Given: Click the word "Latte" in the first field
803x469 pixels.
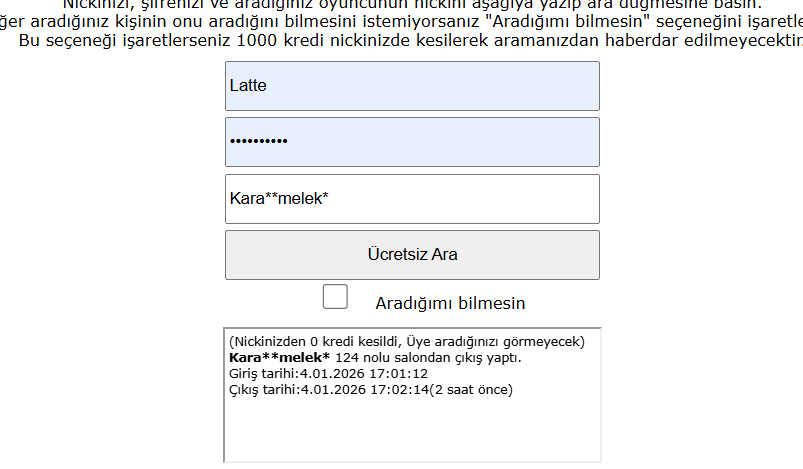Looking at the screenshot, I should (x=248, y=86).
